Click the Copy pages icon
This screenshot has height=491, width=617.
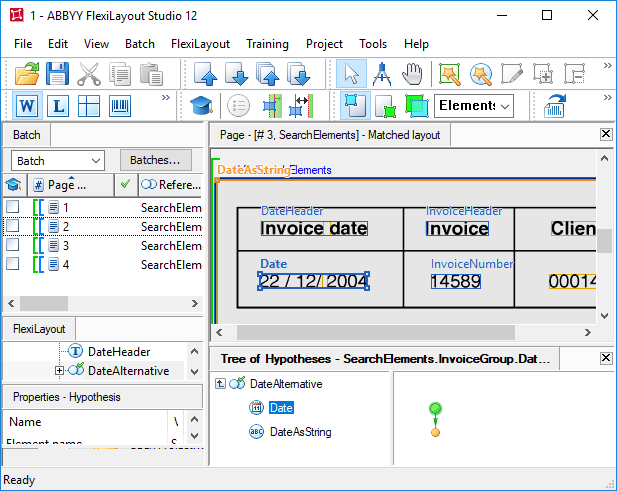tap(120, 74)
